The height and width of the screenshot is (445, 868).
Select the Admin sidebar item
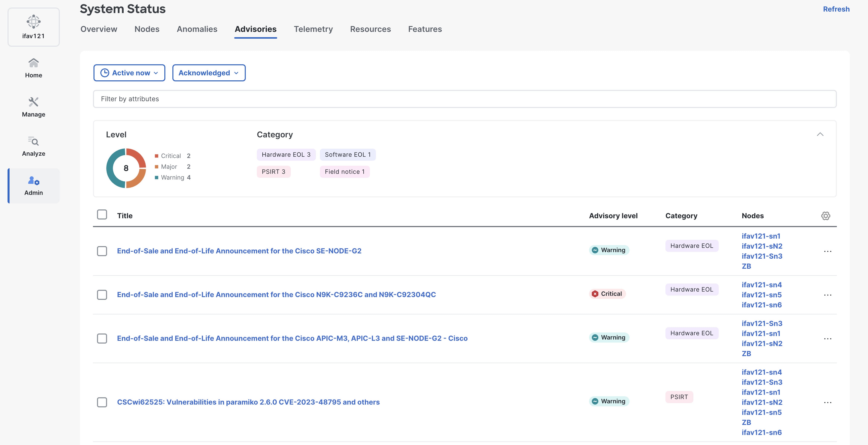point(33,186)
